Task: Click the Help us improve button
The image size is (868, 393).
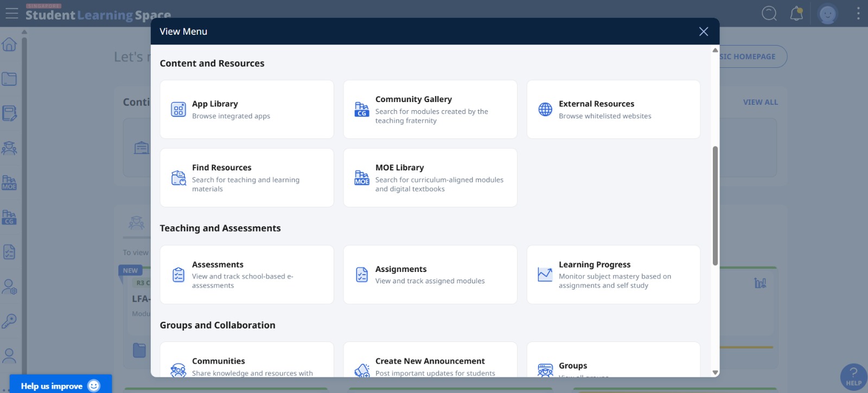Action: pos(60,385)
